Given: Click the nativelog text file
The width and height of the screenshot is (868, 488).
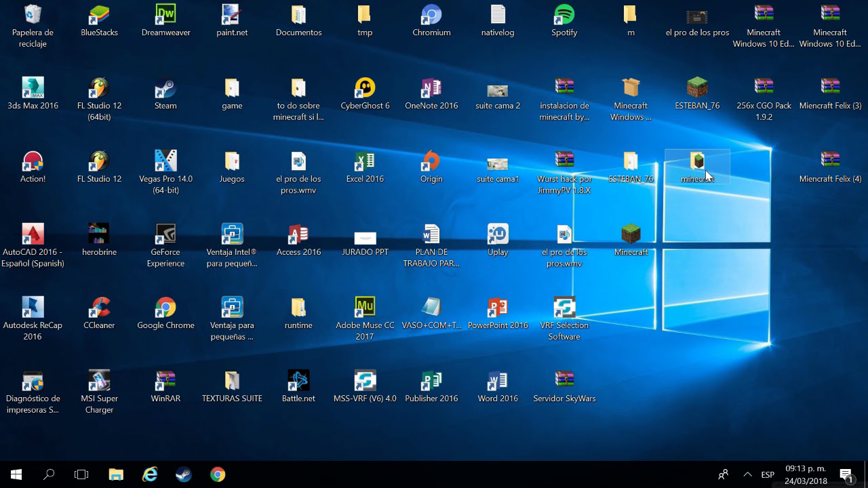Looking at the screenshot, I should pos(498,20).
